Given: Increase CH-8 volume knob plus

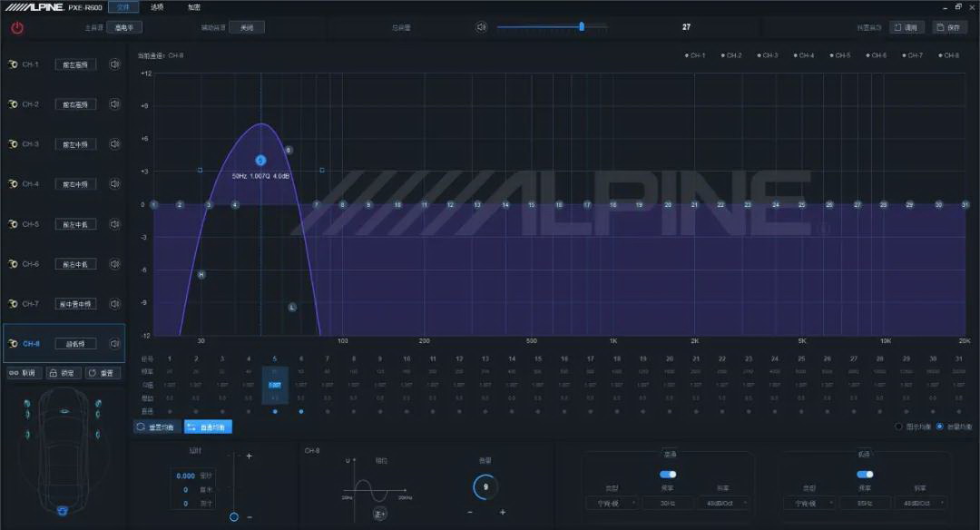Looking at the screenshot, I should (503, 512).
